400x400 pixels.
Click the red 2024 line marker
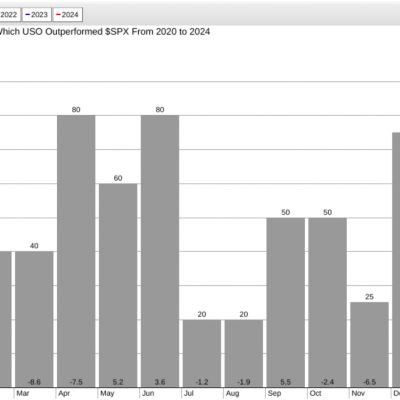coord(58,15)
